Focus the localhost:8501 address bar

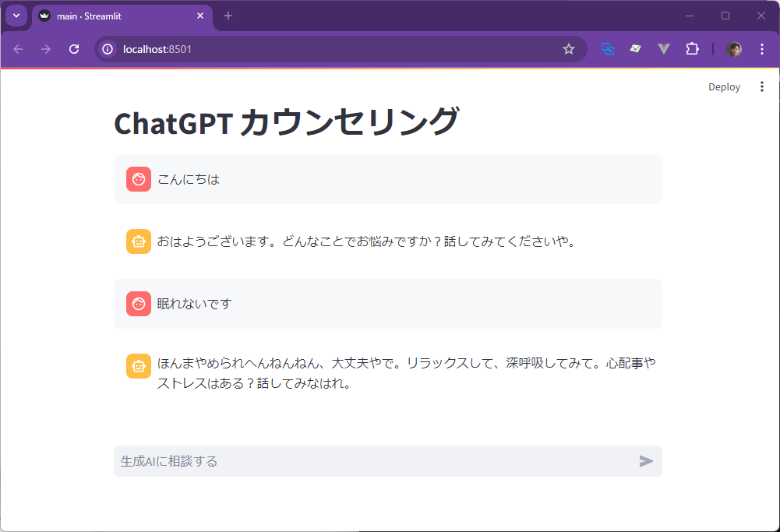[x=341, y=49]
